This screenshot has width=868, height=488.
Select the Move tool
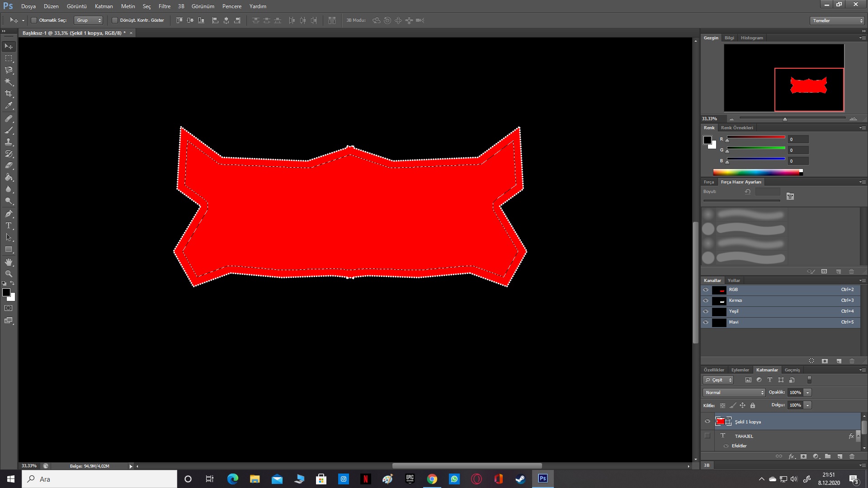9,47
